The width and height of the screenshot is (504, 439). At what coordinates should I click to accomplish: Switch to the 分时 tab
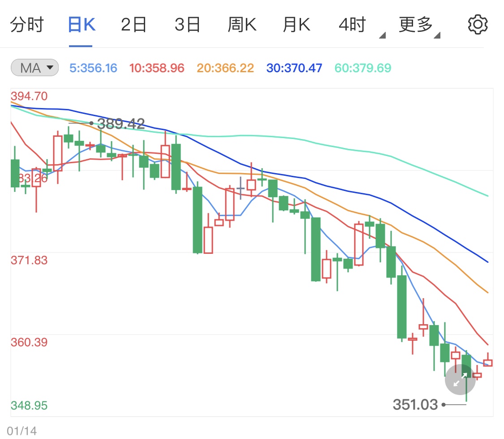pos(27,25)
